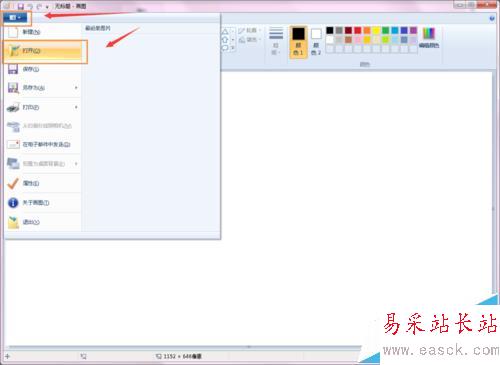Pick the orange color swatch

367,31
